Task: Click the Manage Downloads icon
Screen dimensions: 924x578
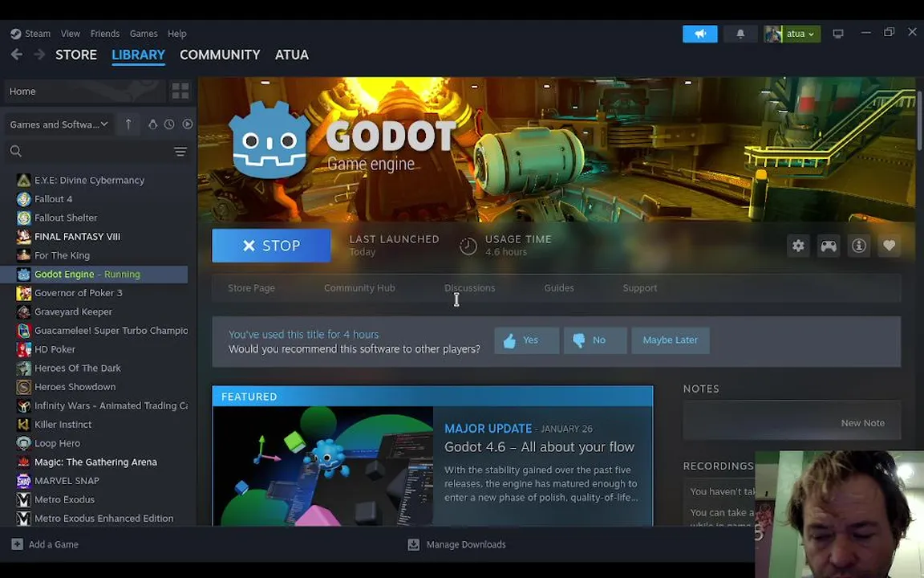Action: point(414,544)
